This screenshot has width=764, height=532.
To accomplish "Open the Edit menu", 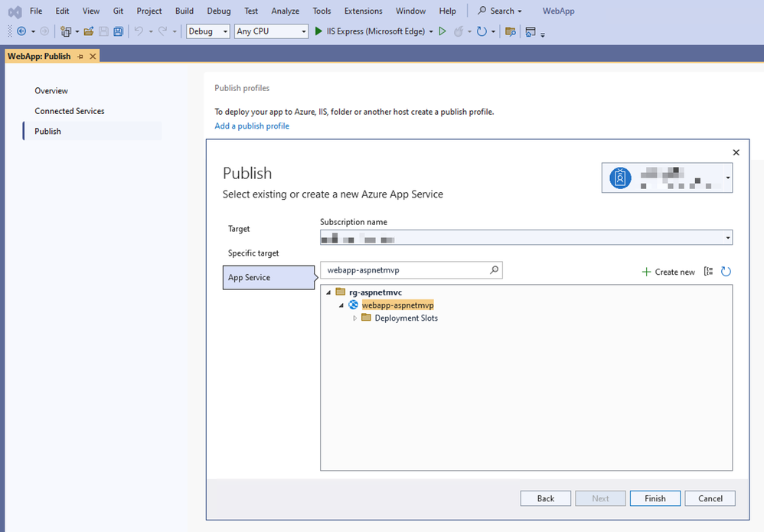I will pyautogui.click(x=62, y=11).
